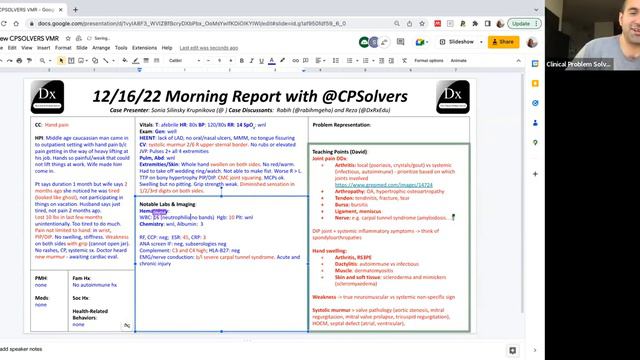Click the Add comment toolbar icon
The height and width of the screenshot is (360, 640).
[306, 61]
